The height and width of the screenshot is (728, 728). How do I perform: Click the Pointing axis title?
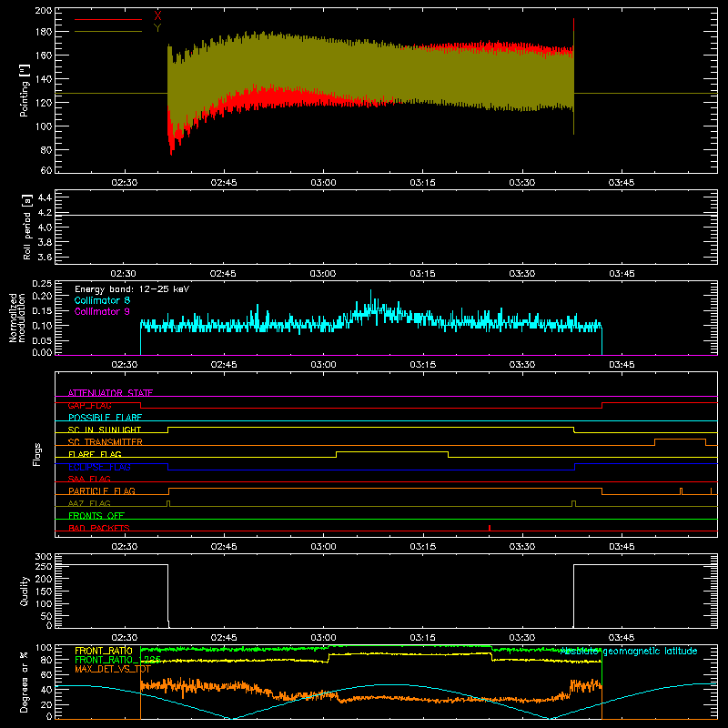tap(25, 90)
